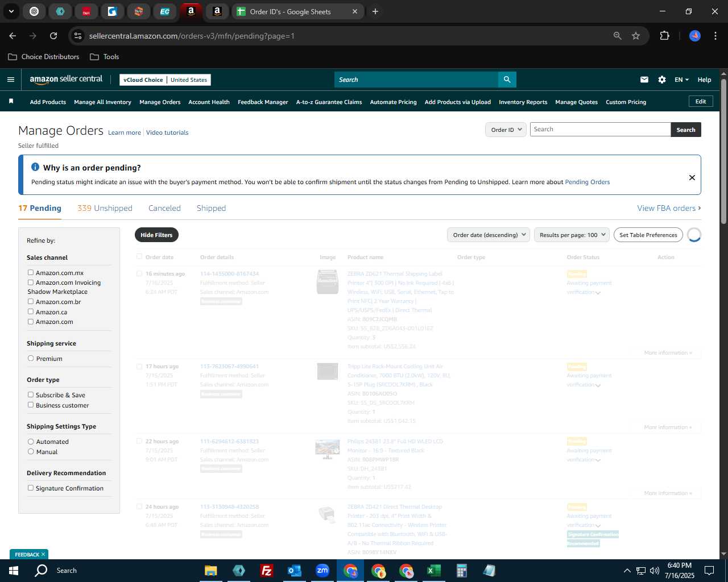728x582 pixels.
Task: Open a new browser tab
Action: click(x=375, y=11)
